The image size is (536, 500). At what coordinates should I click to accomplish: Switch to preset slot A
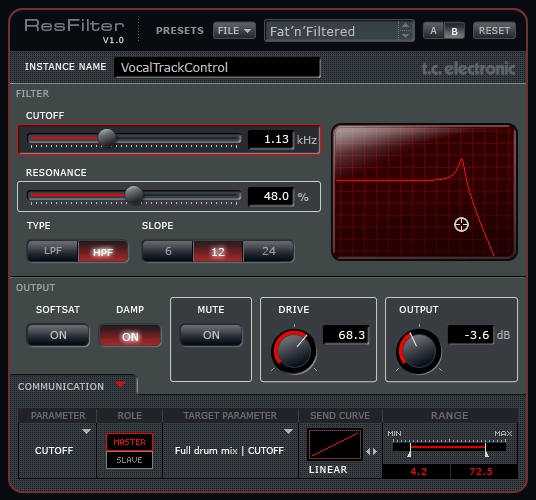coord(433,31)
